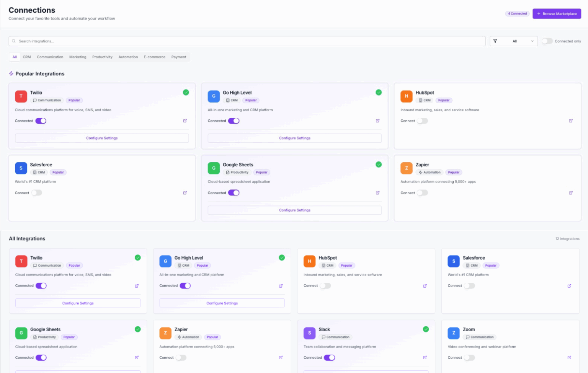Open Slack external link icon
588x373 pixels.
point(425,358)
